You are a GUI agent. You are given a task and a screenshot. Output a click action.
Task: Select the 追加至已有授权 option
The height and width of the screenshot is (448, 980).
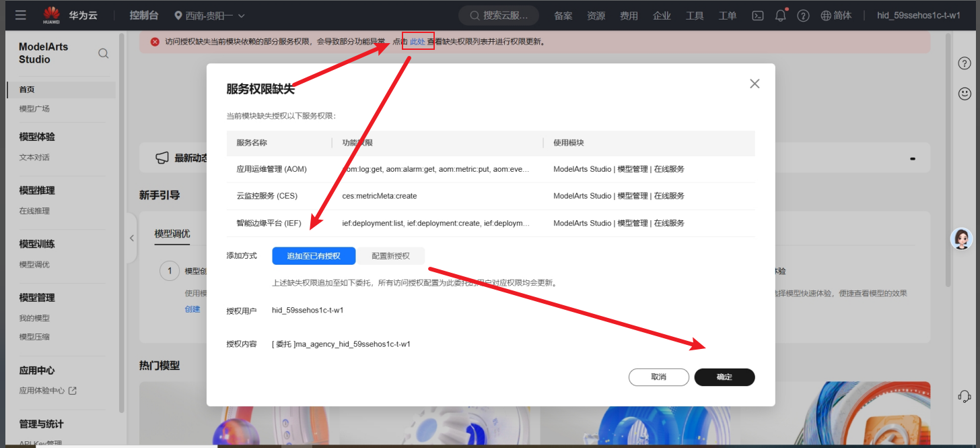(x=314, y=256)
